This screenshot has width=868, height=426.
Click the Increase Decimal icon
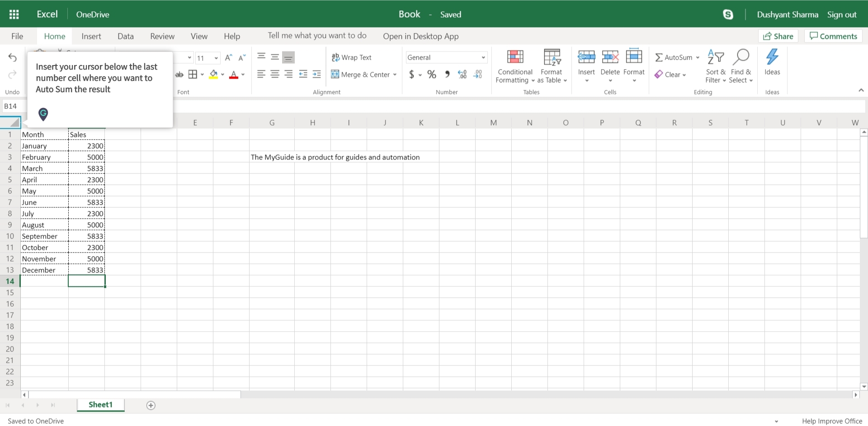[462, 75]
